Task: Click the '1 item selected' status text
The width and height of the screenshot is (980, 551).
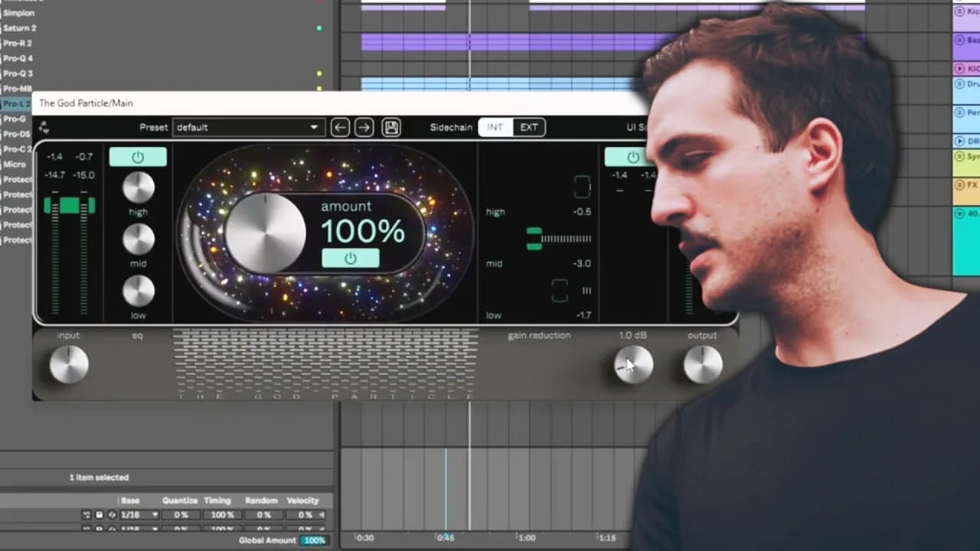Action: (x=99, y=478)
